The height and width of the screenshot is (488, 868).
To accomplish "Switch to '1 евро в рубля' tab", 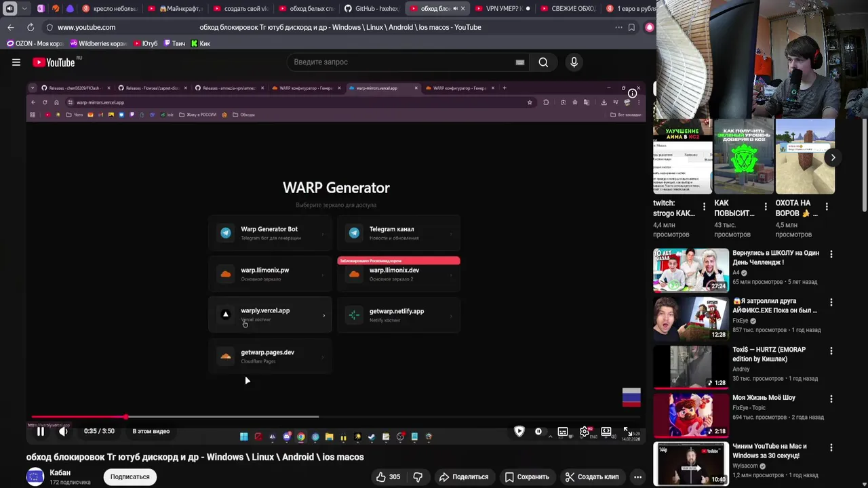I will point(630,9).
